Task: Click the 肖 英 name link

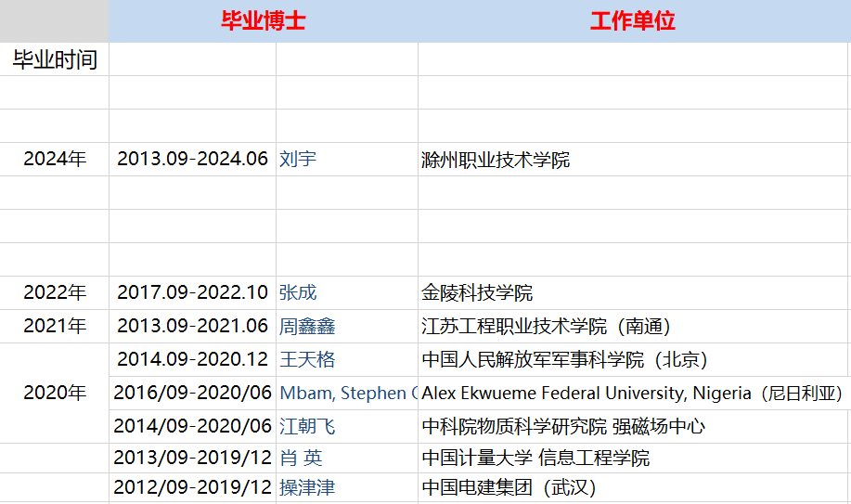Action: (x=301, y=459)
